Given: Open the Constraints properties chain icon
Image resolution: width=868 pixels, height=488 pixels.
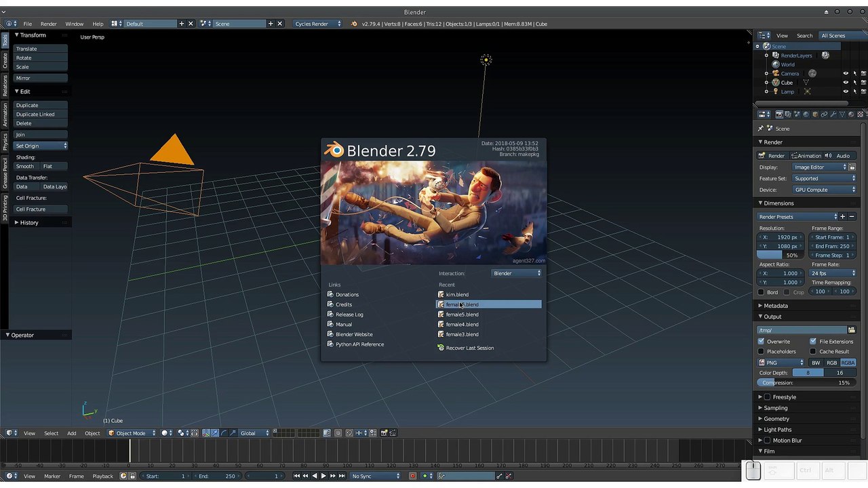Looking at the screenshot, I should pos(824,114).
